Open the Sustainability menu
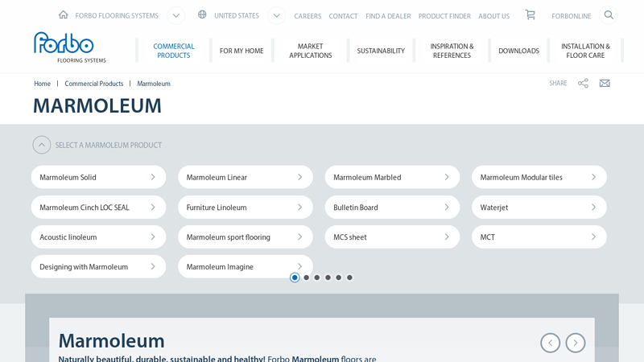 pyautogui.click(x=381, y=51)
